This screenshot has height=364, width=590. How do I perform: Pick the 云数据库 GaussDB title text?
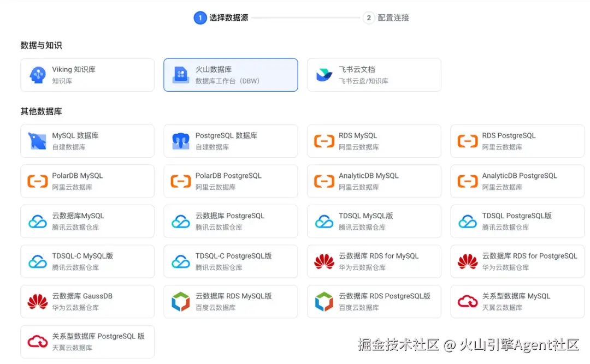click(x=82, y=296)
